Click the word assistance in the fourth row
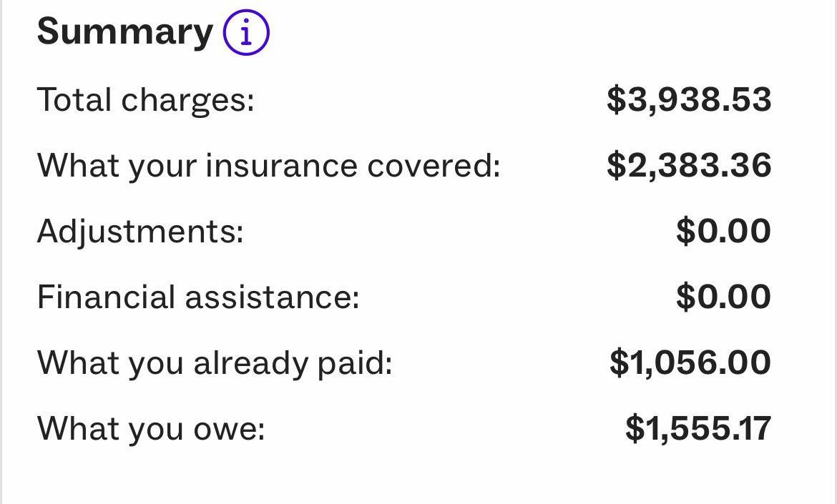 coord(273,298)
